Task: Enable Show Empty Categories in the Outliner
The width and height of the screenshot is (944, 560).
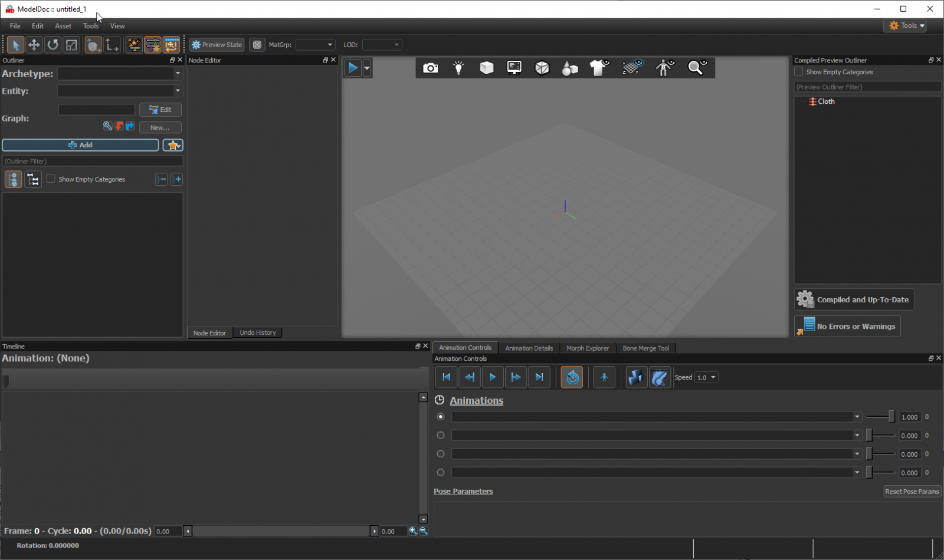Action: (x=51, y=179)
